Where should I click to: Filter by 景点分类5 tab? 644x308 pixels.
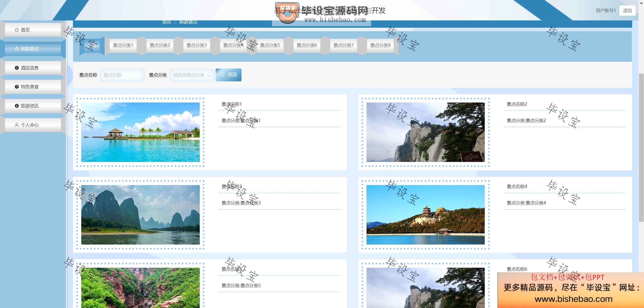(x=270, y=45)
